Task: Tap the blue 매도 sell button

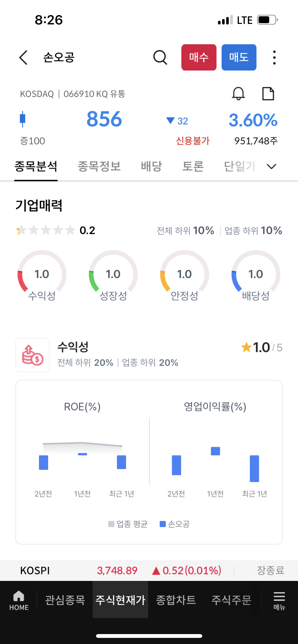Action: click(239, 57)
